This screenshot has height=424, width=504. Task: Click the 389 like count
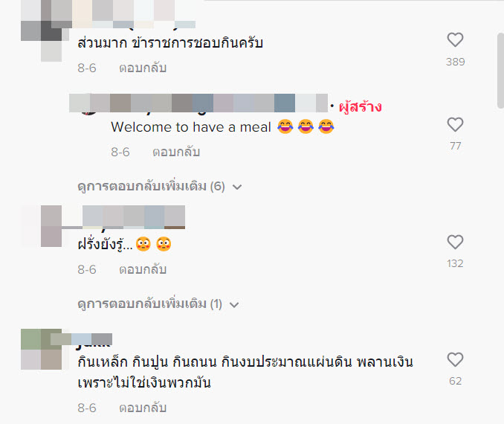click(x=455, y=62)
